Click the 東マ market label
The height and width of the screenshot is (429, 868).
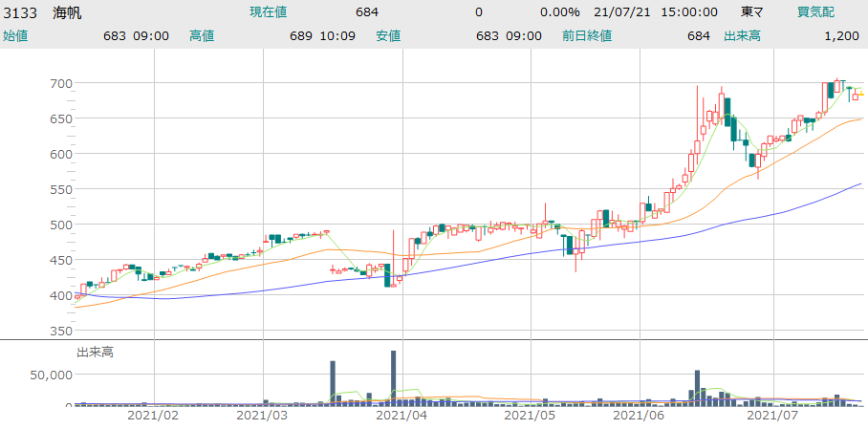pos(752,12)
